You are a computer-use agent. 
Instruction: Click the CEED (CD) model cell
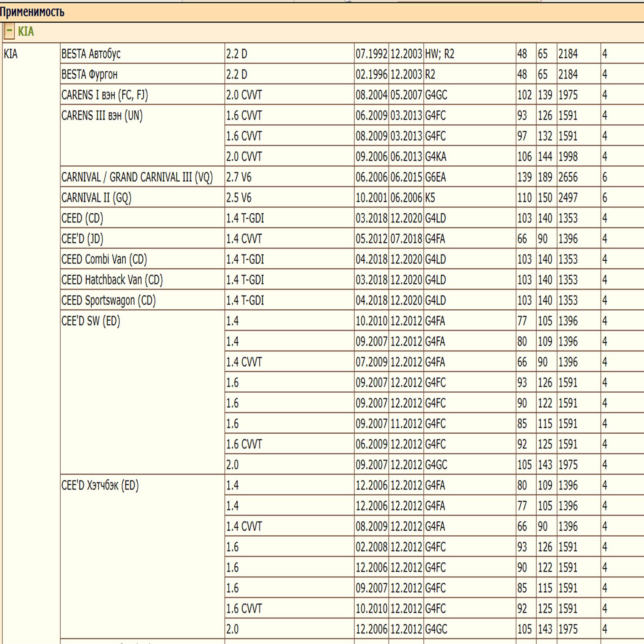82,218
